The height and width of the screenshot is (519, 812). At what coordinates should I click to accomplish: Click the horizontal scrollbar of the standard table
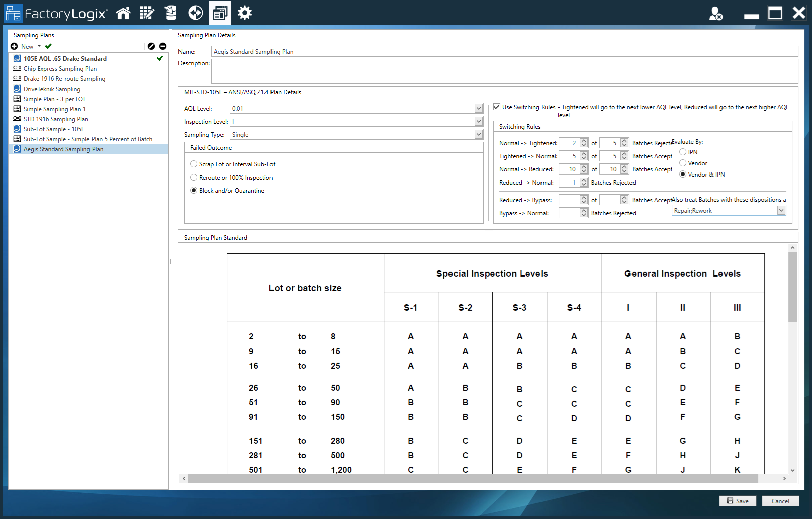(473, 478)
